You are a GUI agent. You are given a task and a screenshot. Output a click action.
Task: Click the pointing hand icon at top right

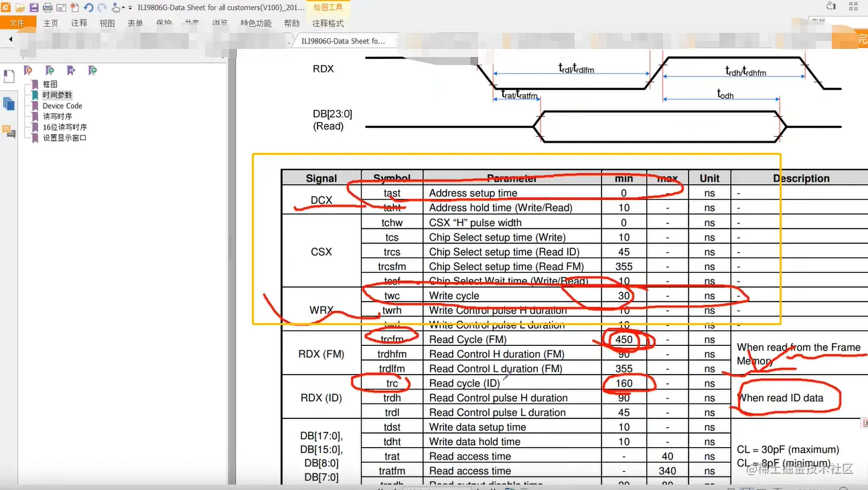[x=830, y=7]
